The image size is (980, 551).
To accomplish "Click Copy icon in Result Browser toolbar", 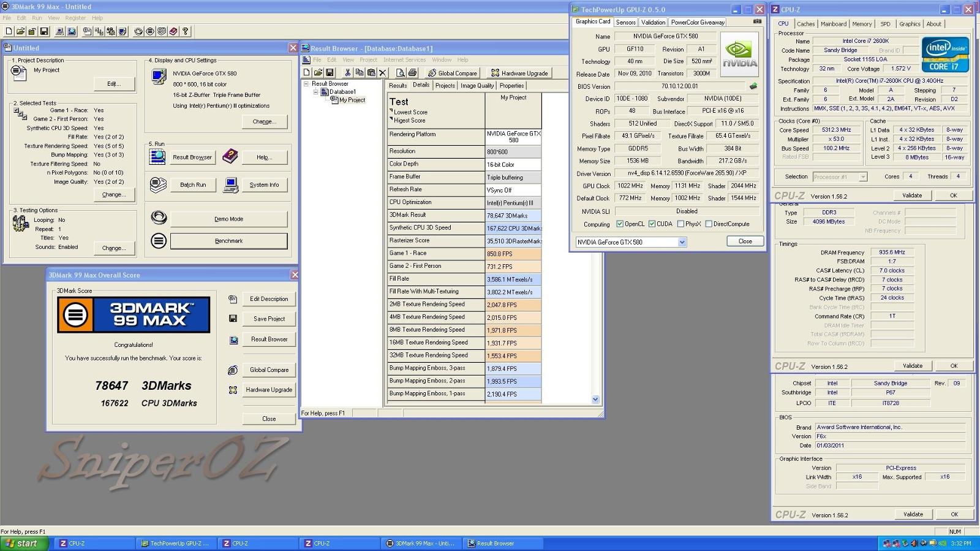I will 359,72.
